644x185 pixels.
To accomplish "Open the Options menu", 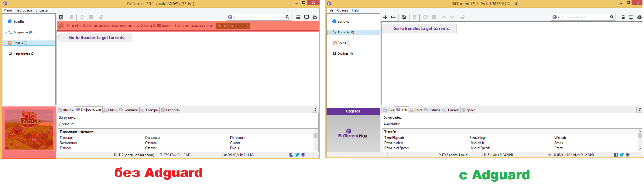I will pos(342,10).
